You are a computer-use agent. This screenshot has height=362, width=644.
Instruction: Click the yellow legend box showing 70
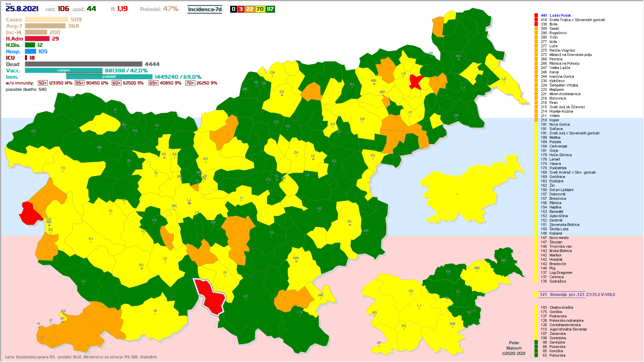[x=260, y=9]
